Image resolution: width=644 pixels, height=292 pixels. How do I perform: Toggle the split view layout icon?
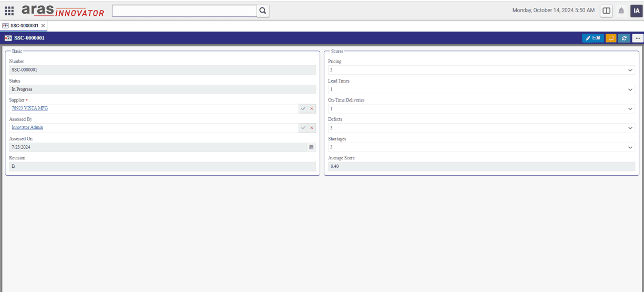(606, 11)
